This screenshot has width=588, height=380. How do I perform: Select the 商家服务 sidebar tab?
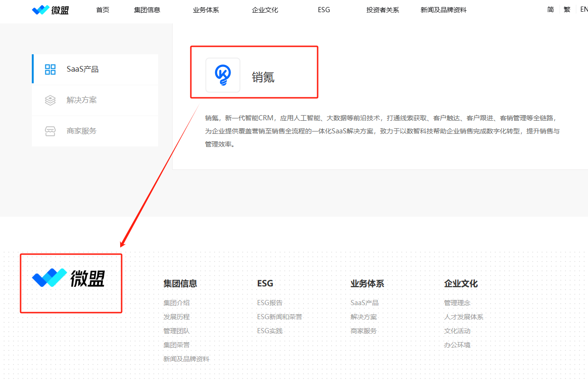tap(95, 131)
